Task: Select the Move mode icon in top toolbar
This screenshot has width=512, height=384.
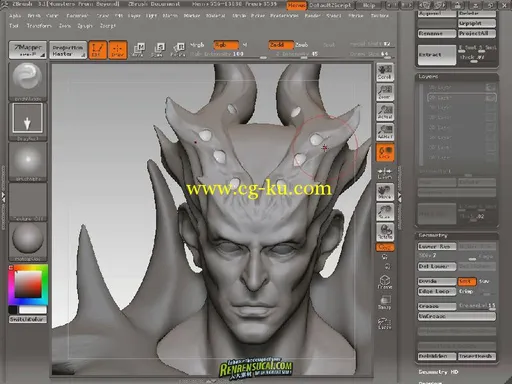Action: tap(138, 50)
